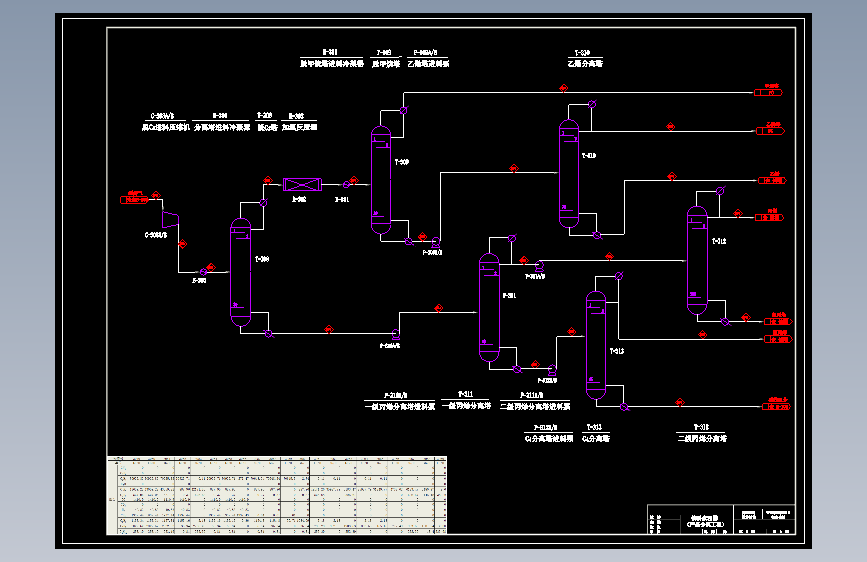Click the topmost red product arrow at right

point(769,92)
